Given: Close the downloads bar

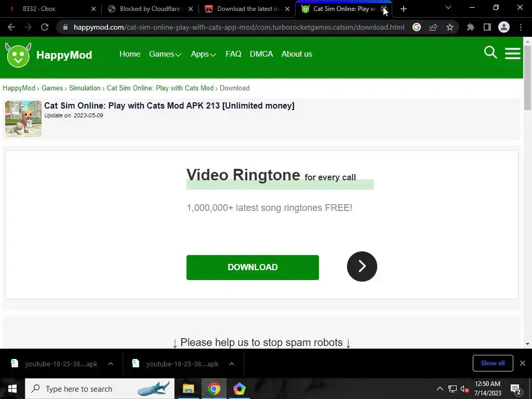Looking at the screenshot, I should [523, 363].
